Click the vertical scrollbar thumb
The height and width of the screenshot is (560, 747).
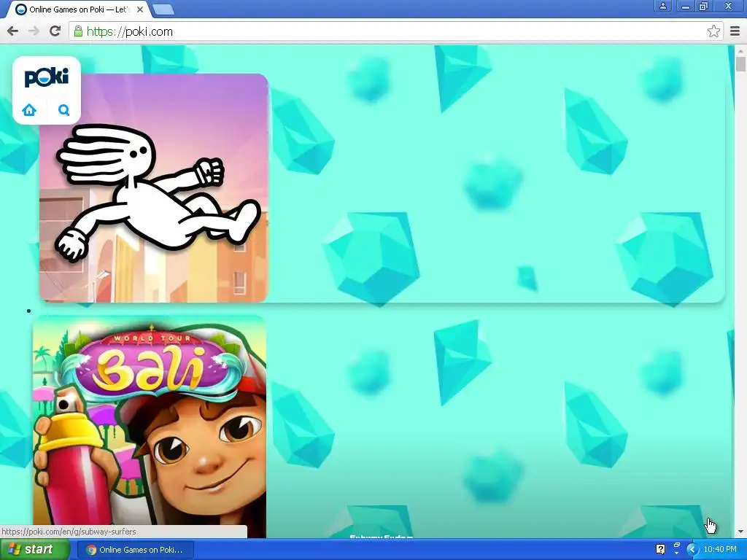point(741,64)
